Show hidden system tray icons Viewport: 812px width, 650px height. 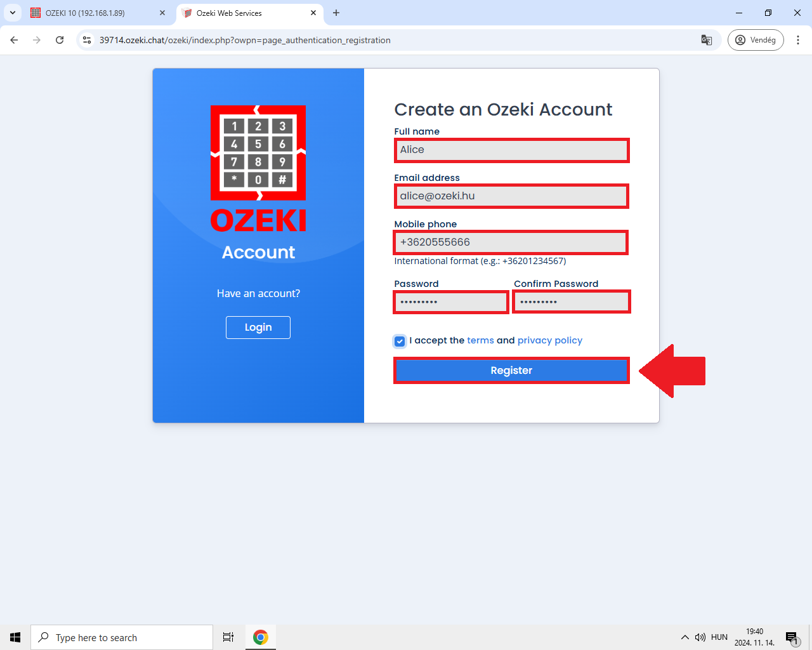[x=685, y=637]
